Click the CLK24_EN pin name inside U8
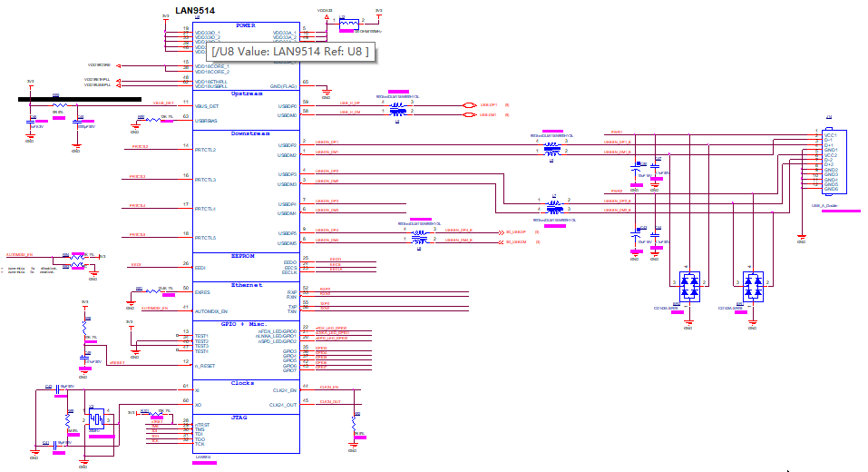The height and width of the screenshot is (472, 868). 285,390
